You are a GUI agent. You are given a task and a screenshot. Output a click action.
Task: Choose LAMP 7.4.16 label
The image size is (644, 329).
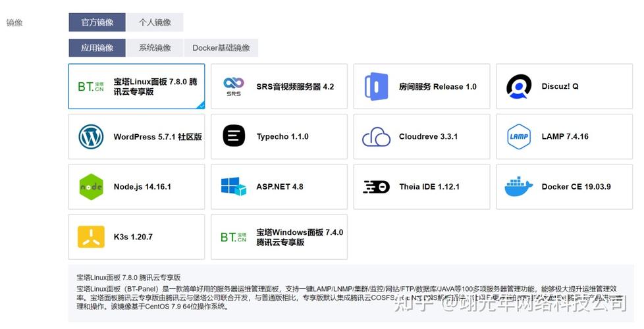[x=565, y=137]
